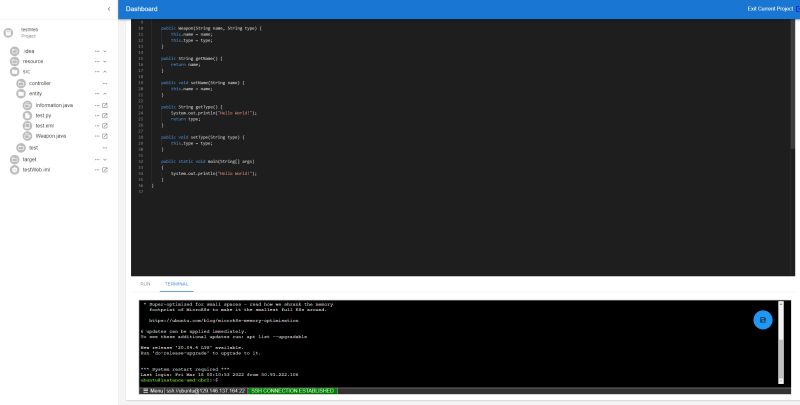
Task: Click the folder icon of test
Action: pos(21,147)
